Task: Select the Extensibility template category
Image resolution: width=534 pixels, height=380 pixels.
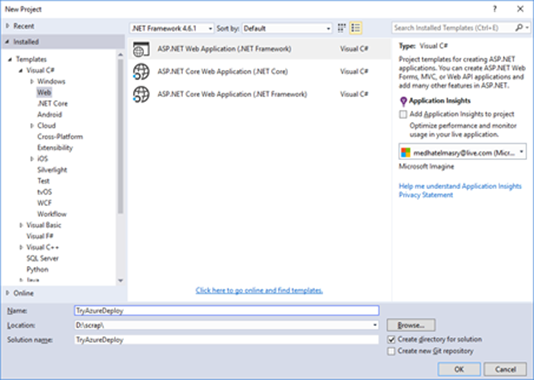Action: click(x=55, y=148)
